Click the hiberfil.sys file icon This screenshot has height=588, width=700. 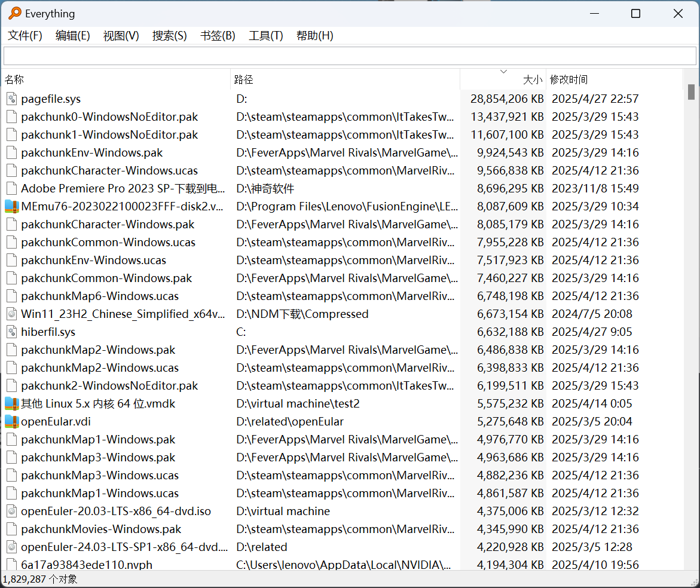[x=11, y=332]
